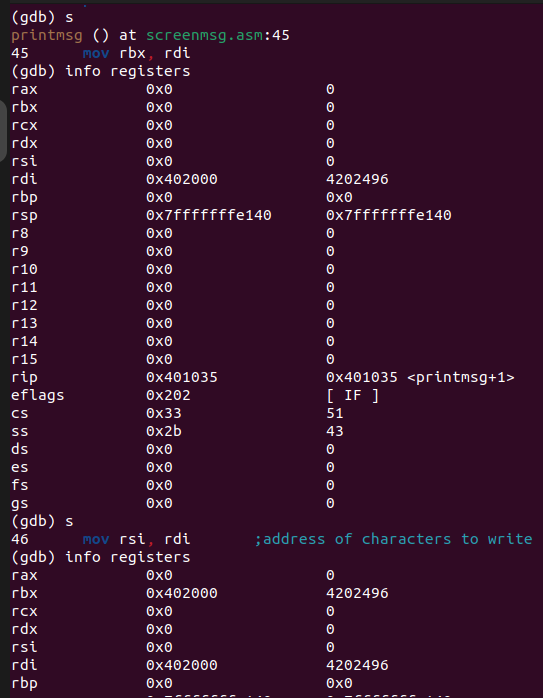Click the gs segment register label
The image size is (543, 698).
20,503
